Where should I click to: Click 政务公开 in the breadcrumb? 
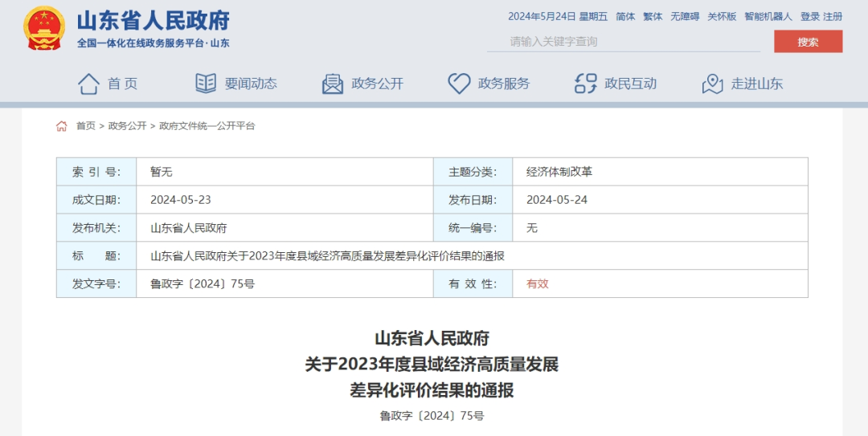tap(127, 126)
